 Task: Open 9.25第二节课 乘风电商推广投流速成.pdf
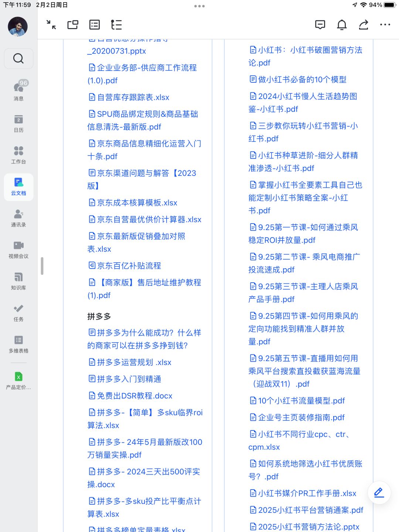[x=304, y=263]
